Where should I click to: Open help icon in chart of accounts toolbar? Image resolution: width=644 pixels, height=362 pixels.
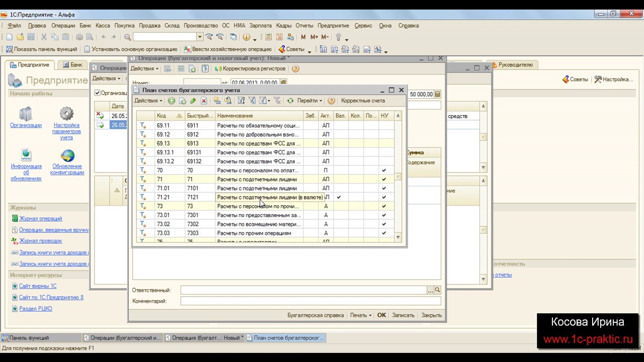pyautogui.click(x=331, y=101)
